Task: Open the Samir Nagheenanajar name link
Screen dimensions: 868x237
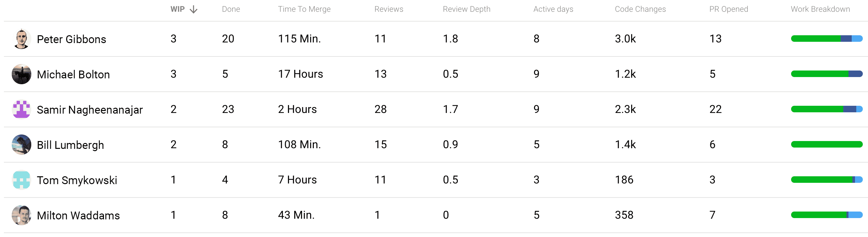Action: [90, 110]
